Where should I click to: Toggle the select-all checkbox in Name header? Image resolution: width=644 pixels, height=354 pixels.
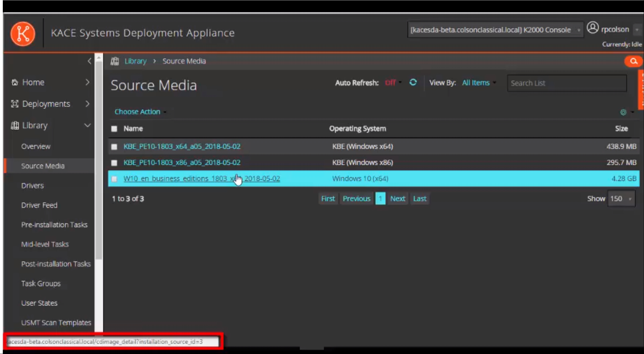[x=114, y=129]
